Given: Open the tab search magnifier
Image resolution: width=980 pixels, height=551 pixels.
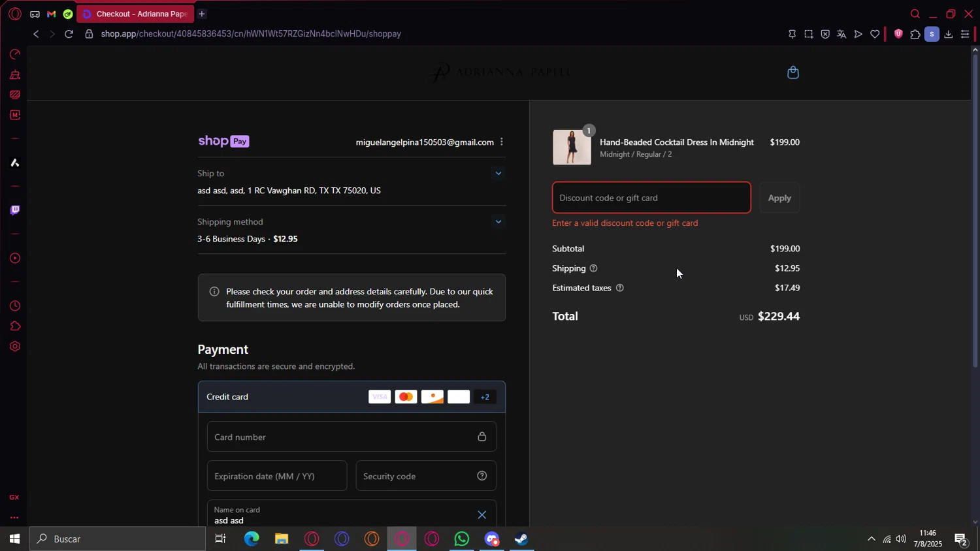Looking at the screenshot, I should (x=915, y=14).
